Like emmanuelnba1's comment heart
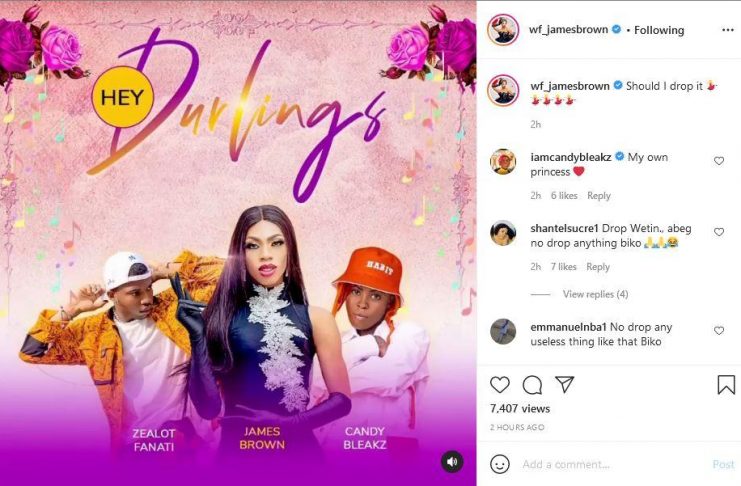This screenshot has height=486, width=741. [719, 331]
